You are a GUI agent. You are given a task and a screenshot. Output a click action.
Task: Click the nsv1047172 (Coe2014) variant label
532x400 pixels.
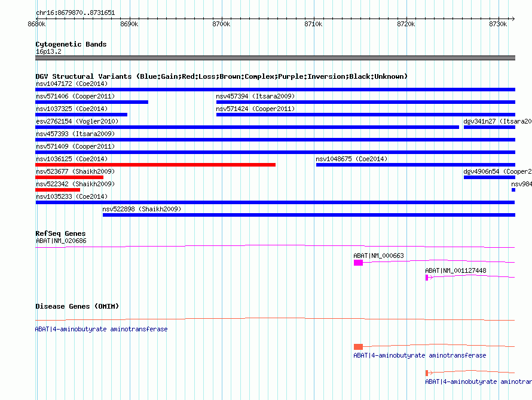pyautogui.click(x=72, y=84)
